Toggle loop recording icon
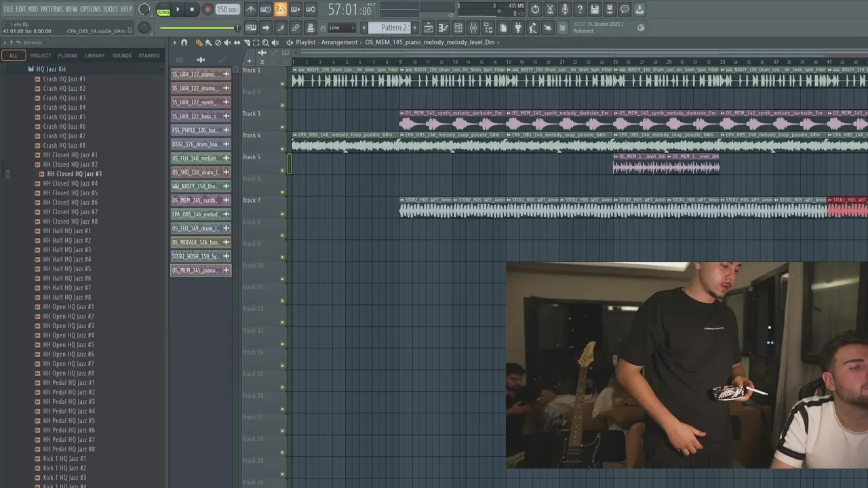The height and width of the screenshot is (488, 868). pyautogui.click(x=310, y=9)
